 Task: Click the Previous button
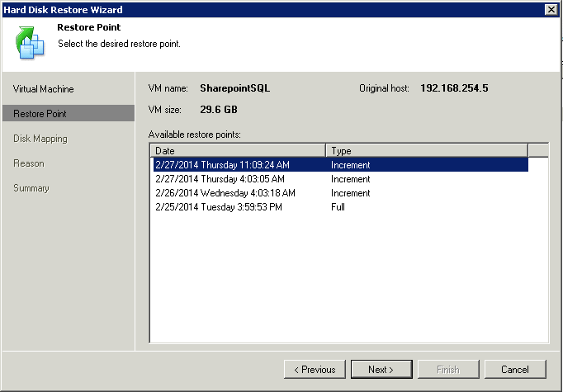pos(315,370)
